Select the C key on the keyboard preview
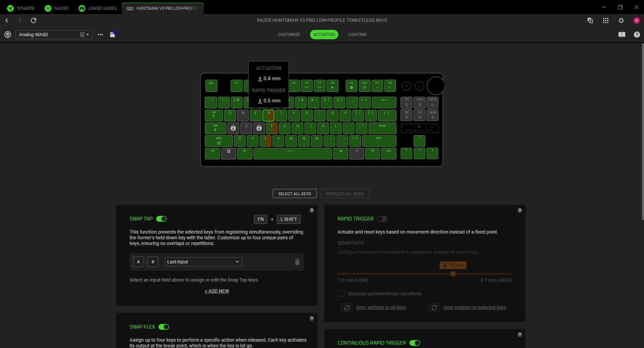Viewport: 644px width, 348px height. [265, 141]
